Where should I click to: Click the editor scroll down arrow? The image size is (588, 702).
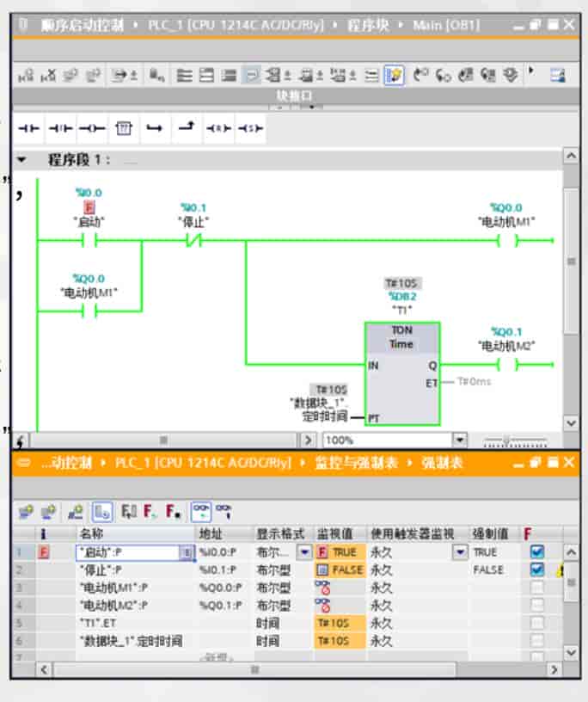coord(571,423)
